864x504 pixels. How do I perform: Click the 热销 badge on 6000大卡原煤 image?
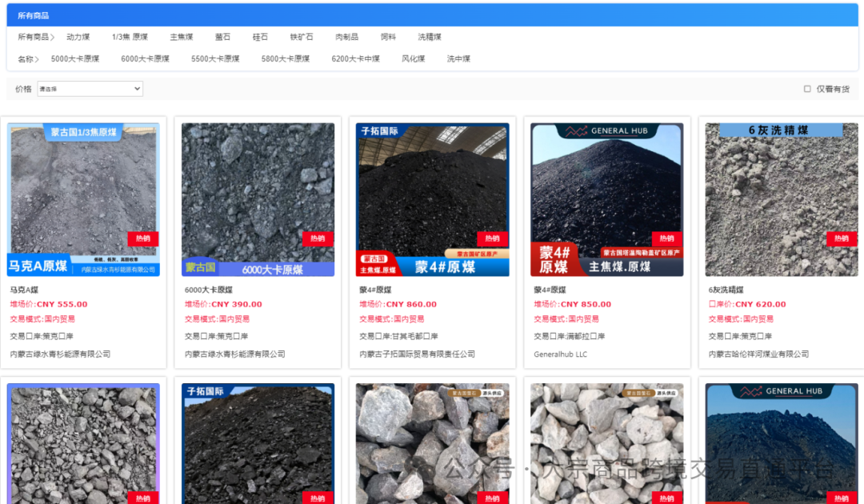318,238
